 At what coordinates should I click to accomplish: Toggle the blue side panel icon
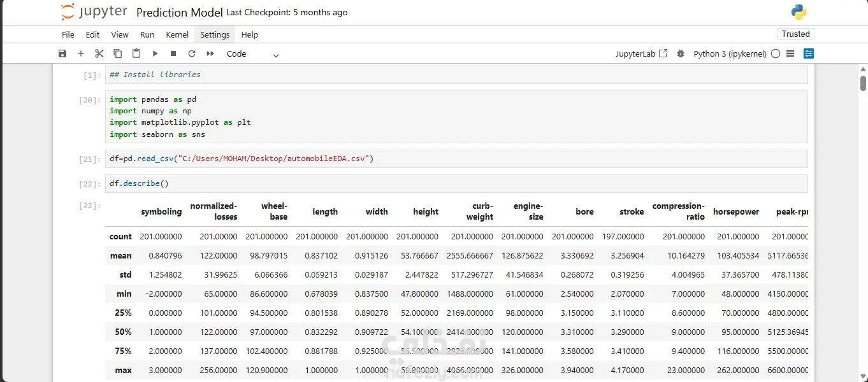point(809,54)
